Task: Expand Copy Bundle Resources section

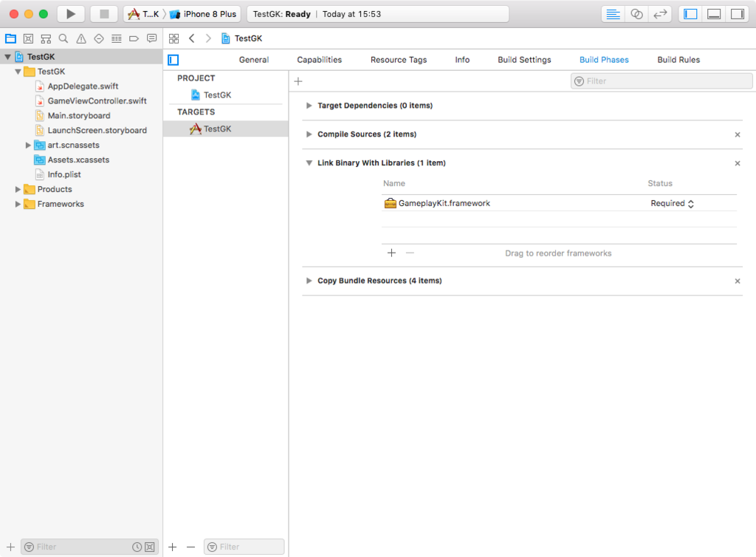Action: coord(309,281)
